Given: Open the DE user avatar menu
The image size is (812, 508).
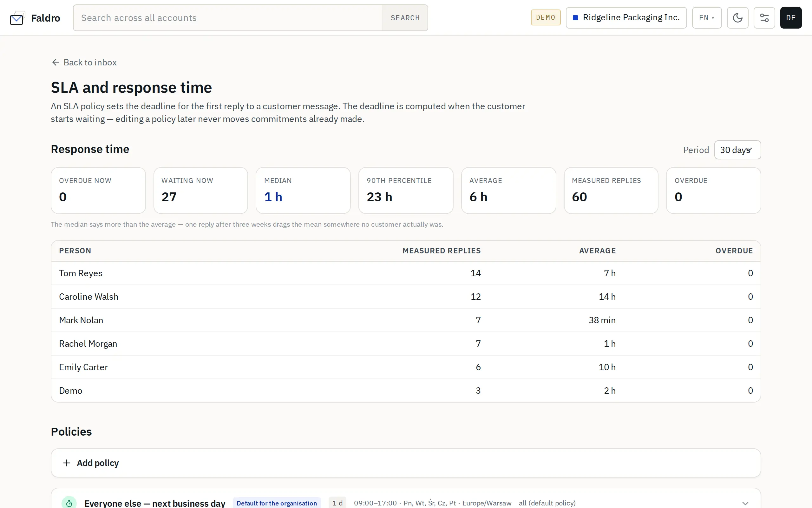Looking at the screenshot, I should [790, 18].
